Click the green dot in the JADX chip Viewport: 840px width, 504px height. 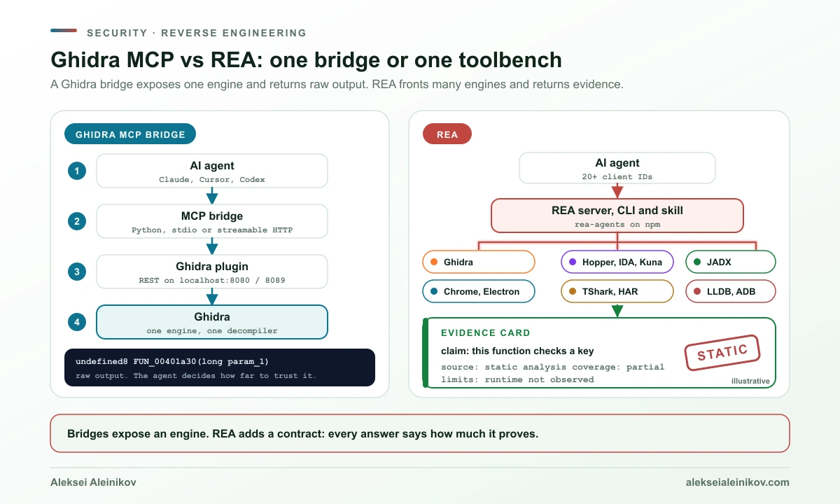coord(696,262)
